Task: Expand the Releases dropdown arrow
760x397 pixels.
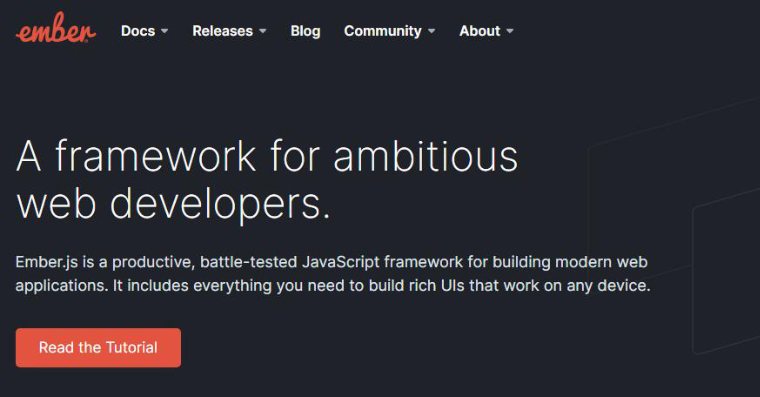Action: pos(263,31)
